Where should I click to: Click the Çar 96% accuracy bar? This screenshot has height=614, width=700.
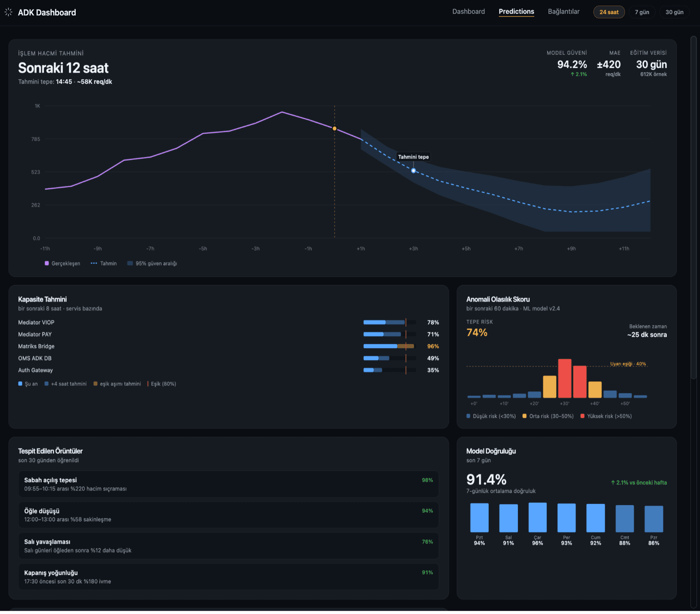(x=537, y=517)
